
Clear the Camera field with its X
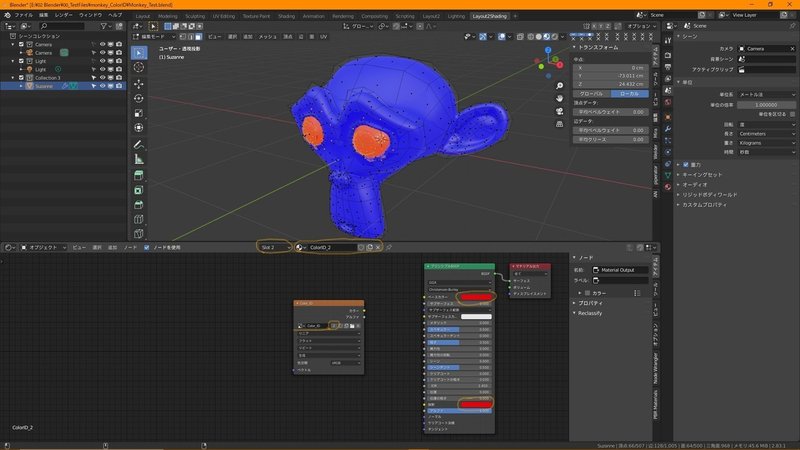(x=792, y=49)
